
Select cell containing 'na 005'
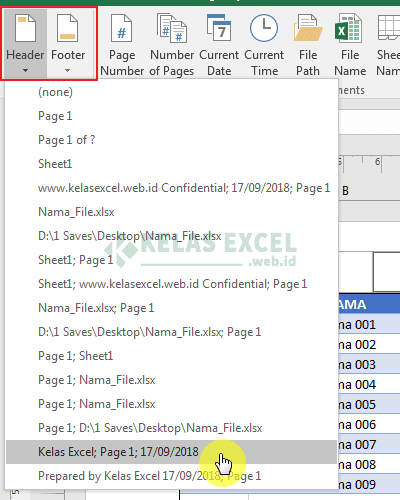369,405
